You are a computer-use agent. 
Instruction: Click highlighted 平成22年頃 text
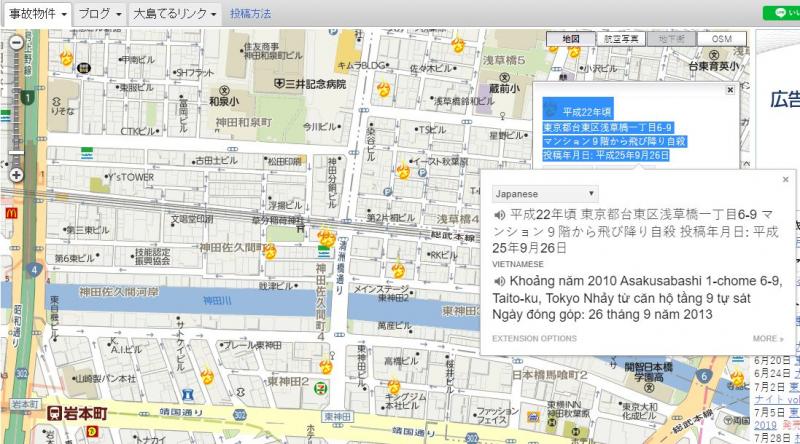point(587,112)
